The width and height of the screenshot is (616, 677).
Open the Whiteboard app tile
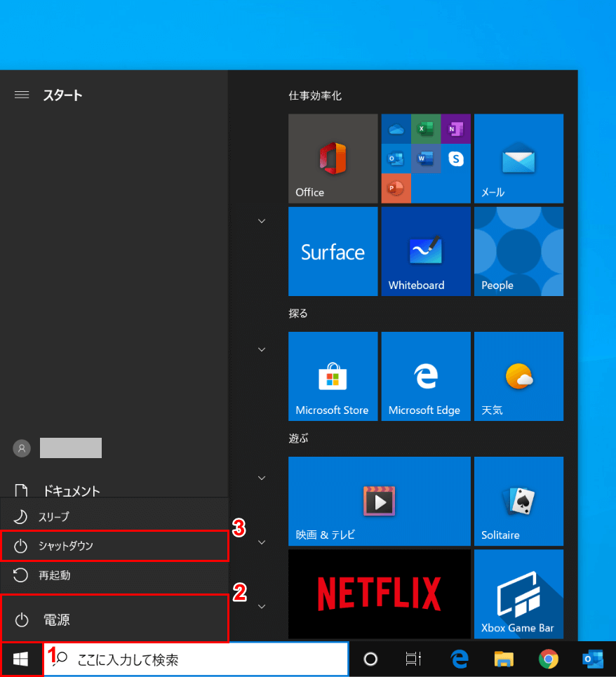point(425,251)
